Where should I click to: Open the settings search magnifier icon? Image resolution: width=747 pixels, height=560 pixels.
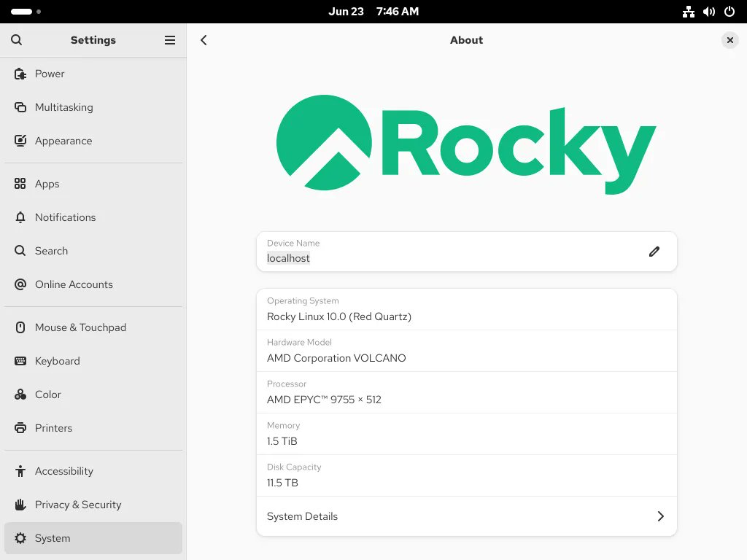point(16,40)
